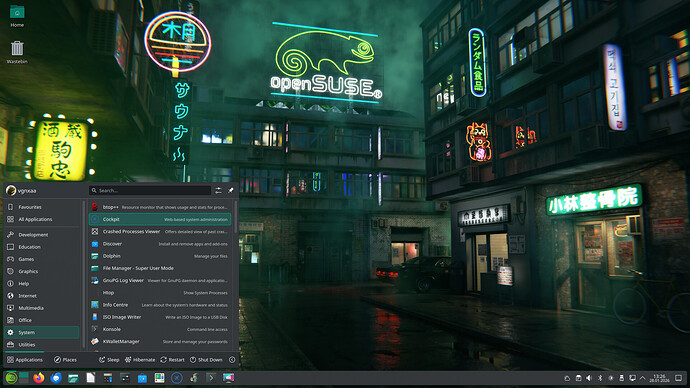Screen dimensions: 690x388
Task: Switch to the Applications tab
Action: [25, 360]
